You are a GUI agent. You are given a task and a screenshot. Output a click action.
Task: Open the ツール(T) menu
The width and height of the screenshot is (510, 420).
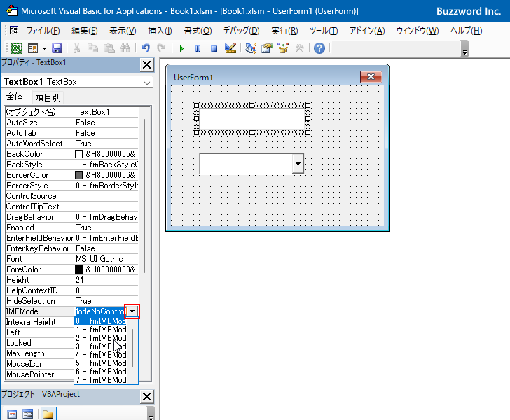click(324, 31)
